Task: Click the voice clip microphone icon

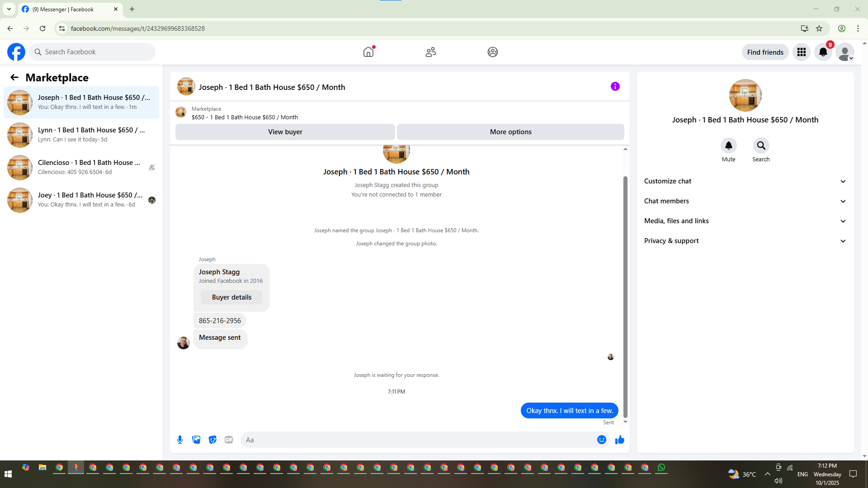Action: [x=180, y=440]
